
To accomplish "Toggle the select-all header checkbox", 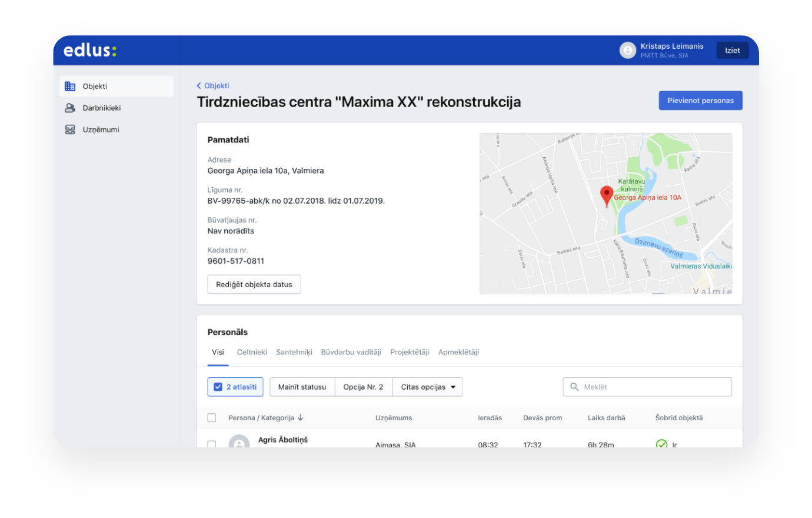I will point(212,418).
